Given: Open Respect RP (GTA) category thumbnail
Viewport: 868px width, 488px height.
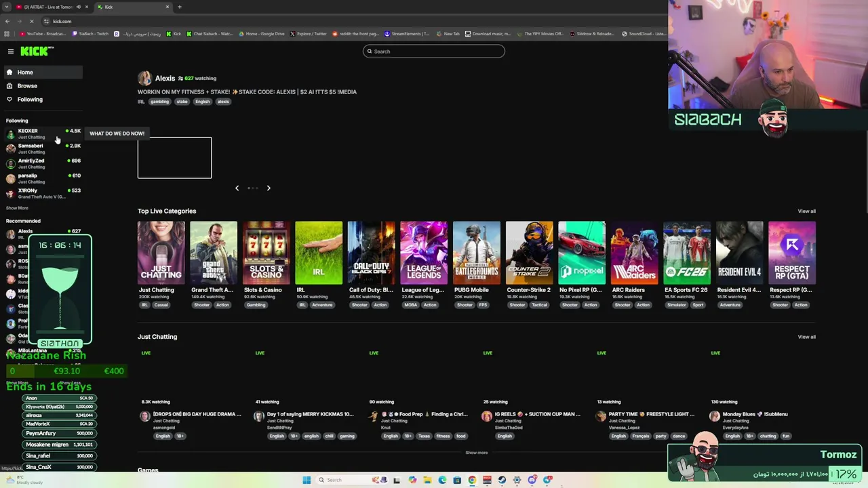Looking at the screenshot, I should (792, 253).
